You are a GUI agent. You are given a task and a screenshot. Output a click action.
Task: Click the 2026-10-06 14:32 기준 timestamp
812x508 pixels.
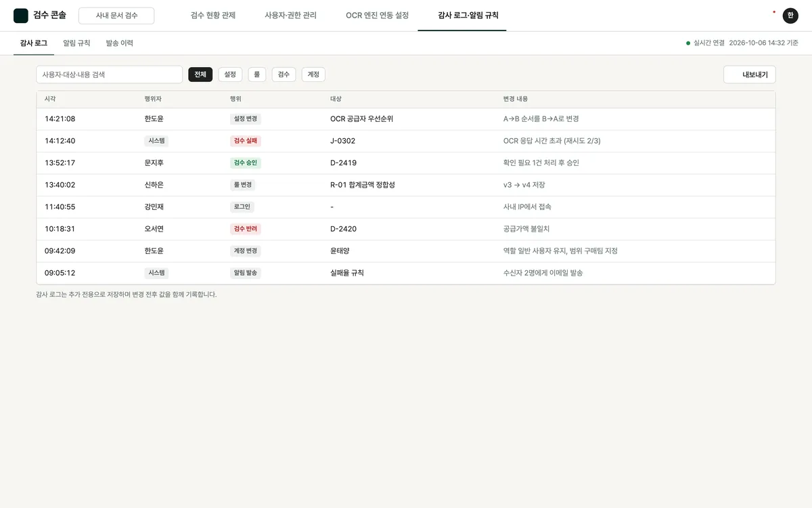click(x=764, y=43)
